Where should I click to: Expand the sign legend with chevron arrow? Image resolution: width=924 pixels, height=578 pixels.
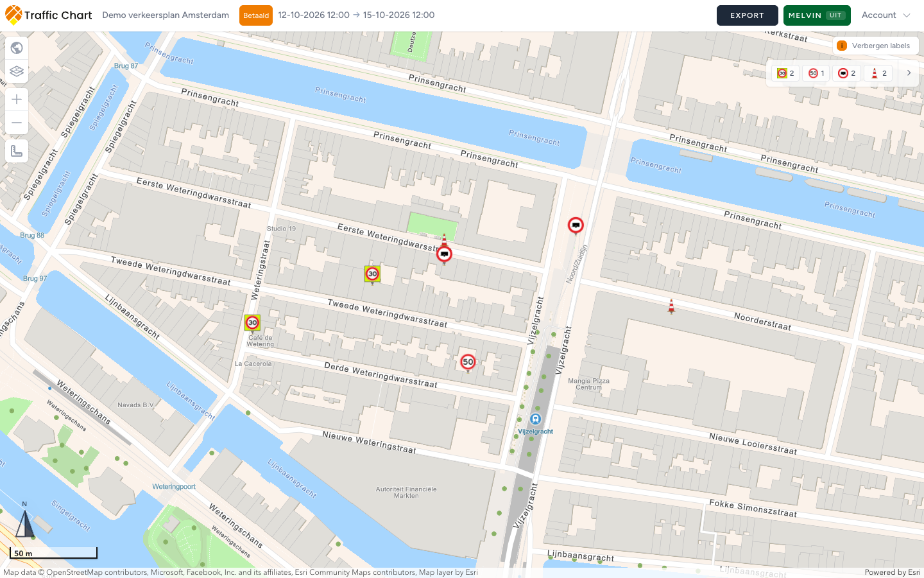click(x=909, y=73)
